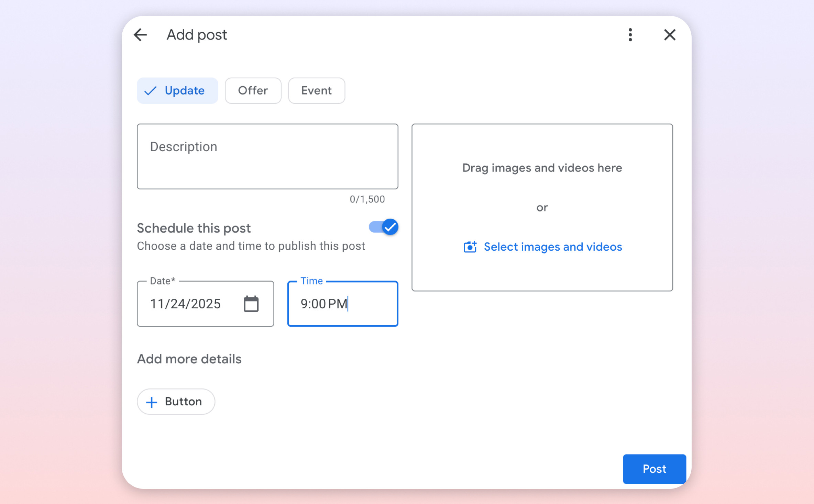Switch to the Event post type

click(316, 91)
